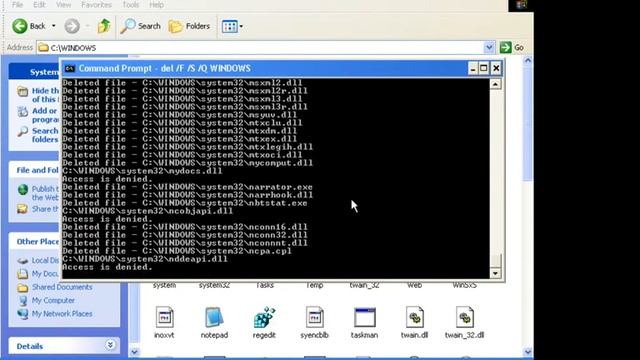Click Add or remove programs link
The height and width of the screenshot is (360, 640).
(x=45, y=115)
